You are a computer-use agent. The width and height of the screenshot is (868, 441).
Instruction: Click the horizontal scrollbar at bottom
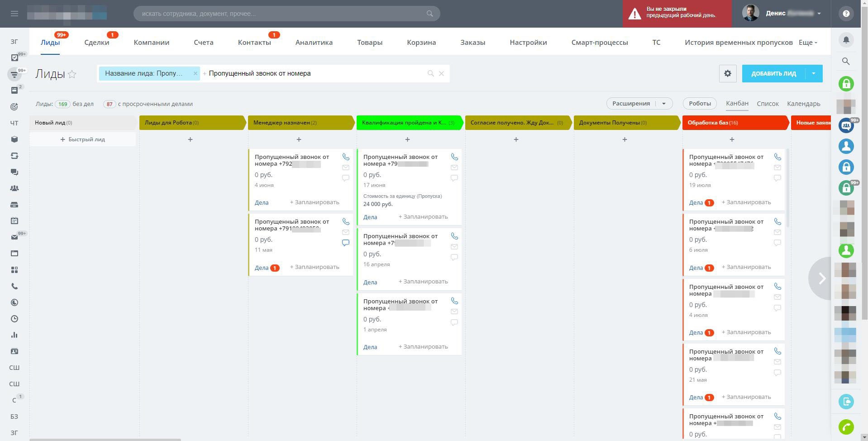[105, 439]
